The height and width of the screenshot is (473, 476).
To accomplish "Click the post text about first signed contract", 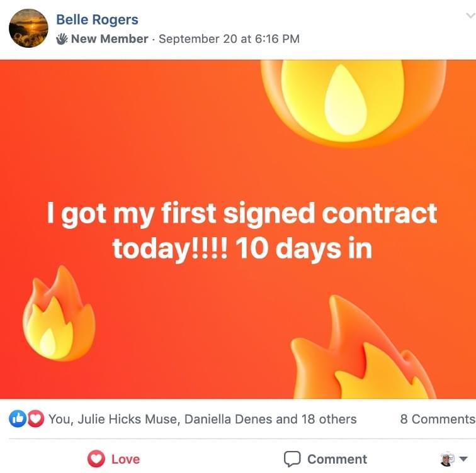I will tap(242, 231).
